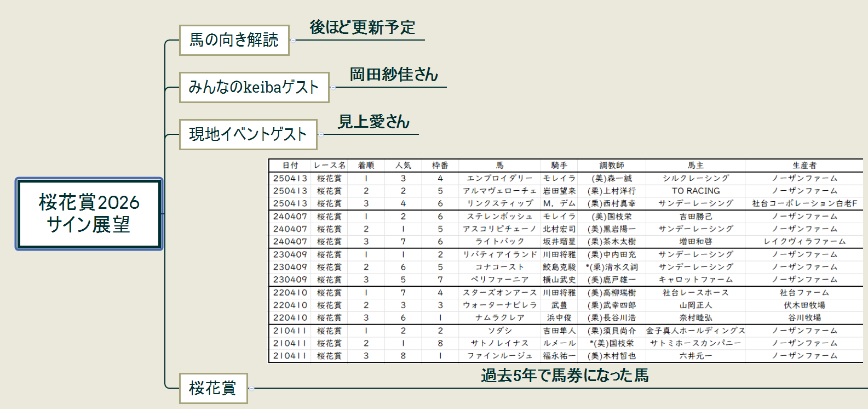Click the caption 過去5年で馬券になった馬

coord(565,376)
